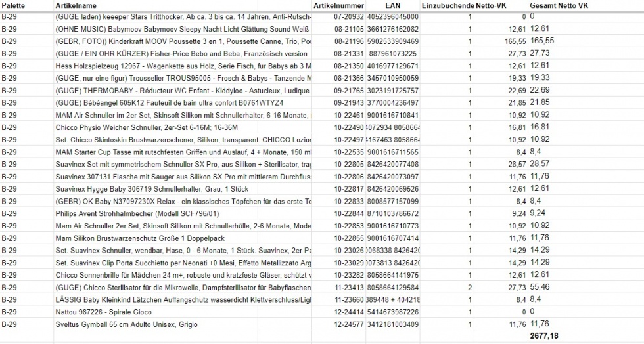Select Suavinex Hygge Baby Schnullerhalter article
Screen dimensions: 644x344
click(x=152, y=189)
